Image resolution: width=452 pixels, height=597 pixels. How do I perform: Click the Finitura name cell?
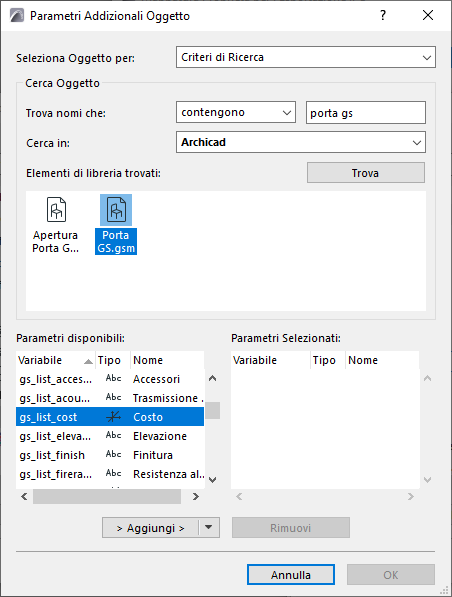click(153, 455)
